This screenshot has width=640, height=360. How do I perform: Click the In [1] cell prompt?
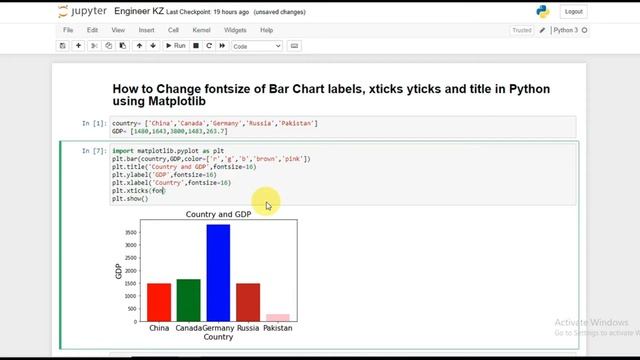point(94,123)
